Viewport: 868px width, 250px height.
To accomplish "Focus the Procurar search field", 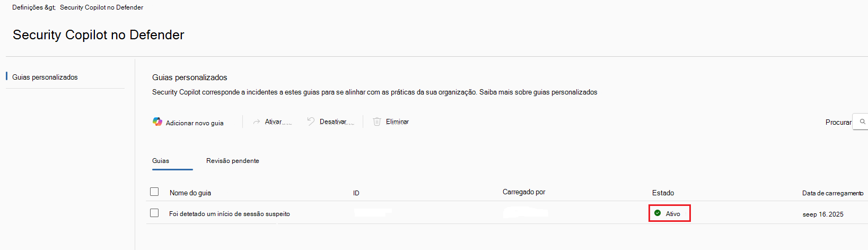I will (x=860, y=122).
